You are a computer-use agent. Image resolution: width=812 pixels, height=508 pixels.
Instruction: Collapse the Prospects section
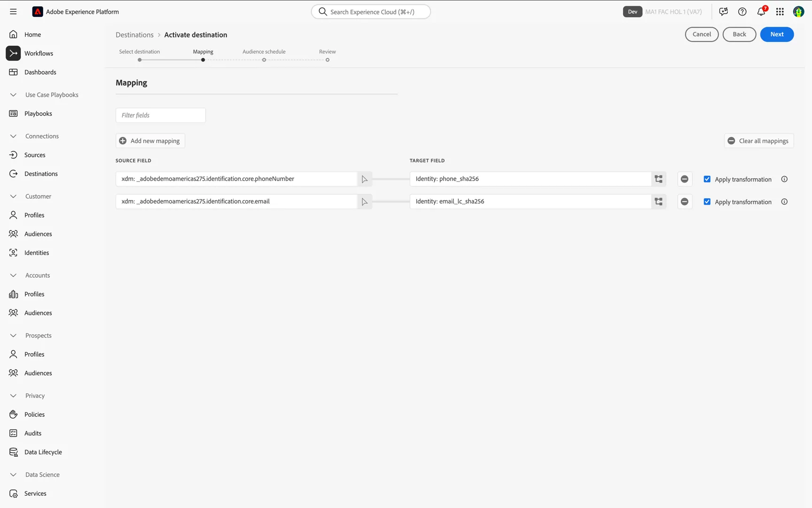point(13,335)
